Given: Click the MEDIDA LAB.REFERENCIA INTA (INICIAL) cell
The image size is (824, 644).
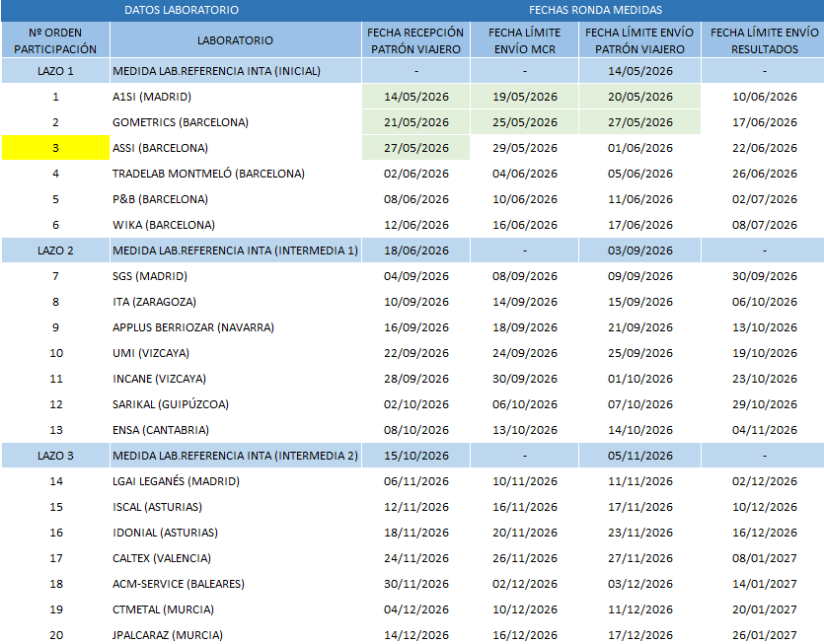Looking at the screenshot, I should (236, 71).
